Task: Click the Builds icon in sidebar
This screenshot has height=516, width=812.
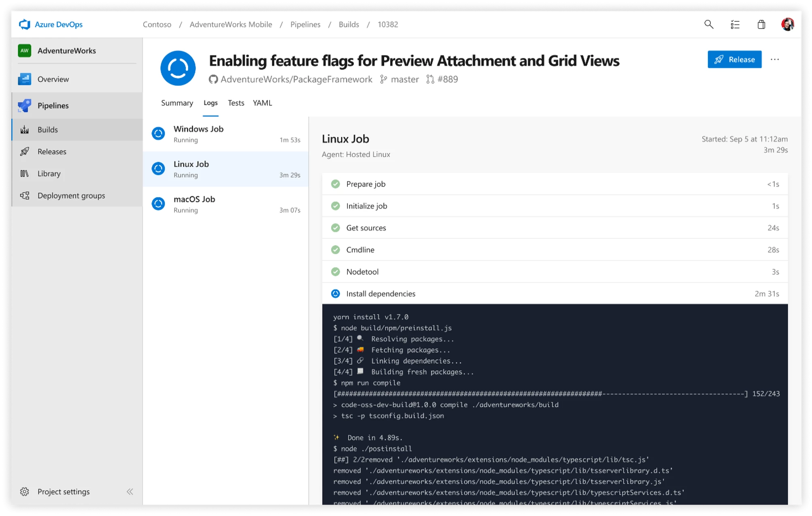Action: (24, 130)
